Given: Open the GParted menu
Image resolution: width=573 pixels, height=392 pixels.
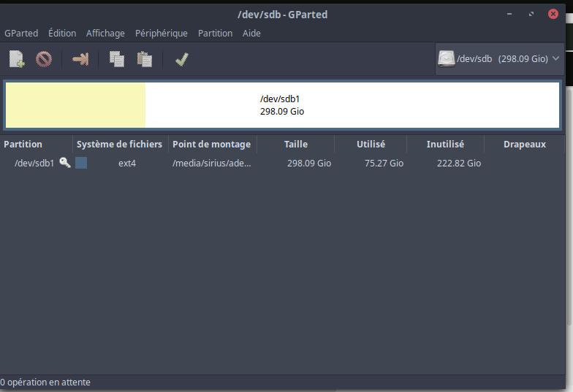Looking at the screenshot, I should click(x=21, y=33).
